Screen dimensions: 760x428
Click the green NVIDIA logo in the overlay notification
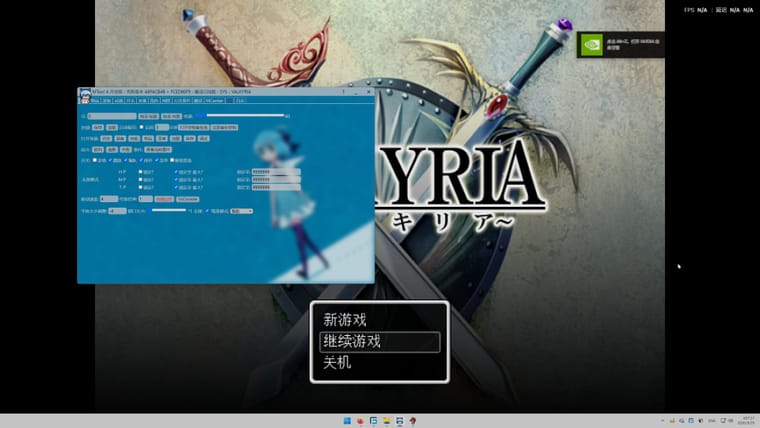[x=591, y=45]
